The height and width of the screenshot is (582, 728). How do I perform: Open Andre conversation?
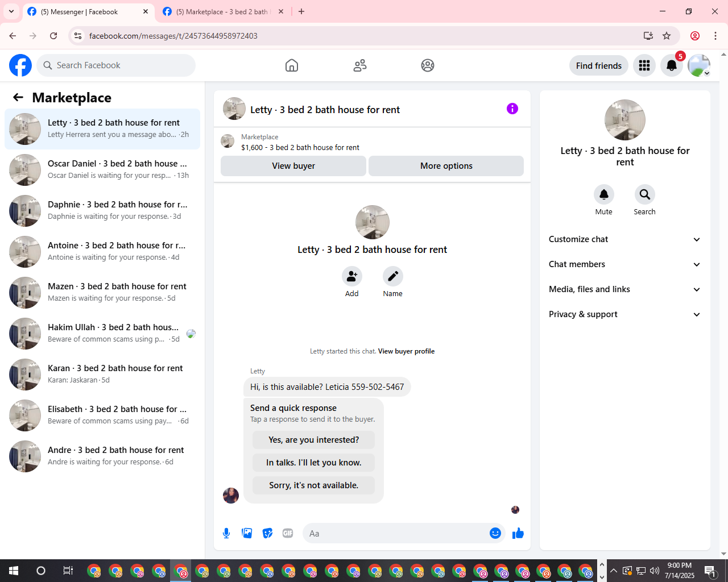(x=102, y=456)
